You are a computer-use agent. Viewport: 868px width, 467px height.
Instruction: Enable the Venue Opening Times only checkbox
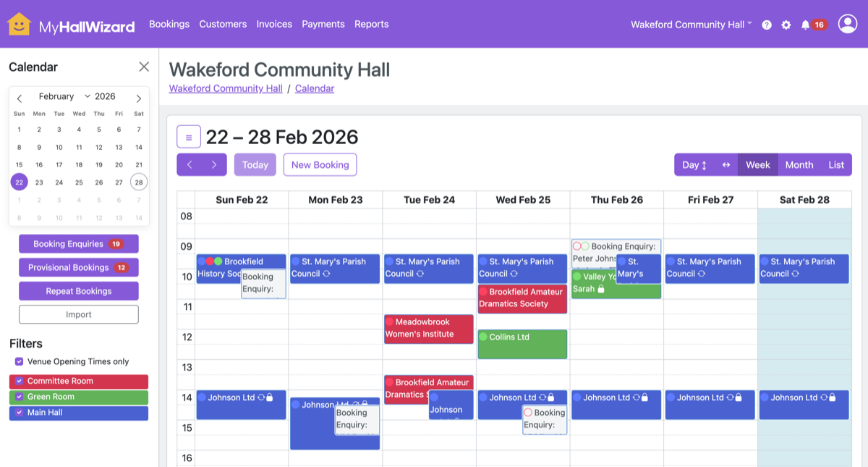(17, 361)
